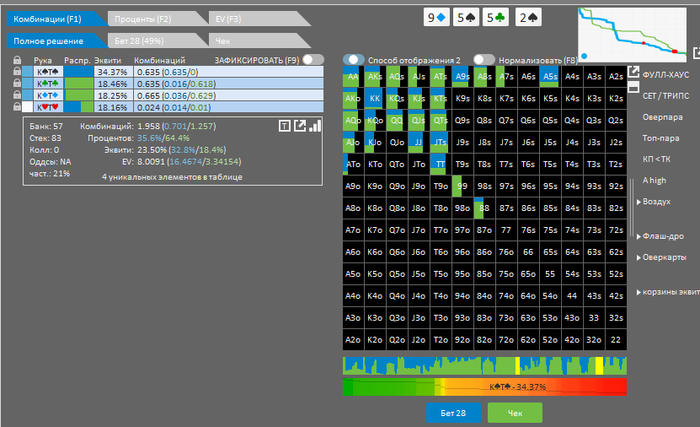Screen dimensions: 700x427
Task: Sort by the Комбинаций column header
Action: pyautogui.click(x=159, y=60)
